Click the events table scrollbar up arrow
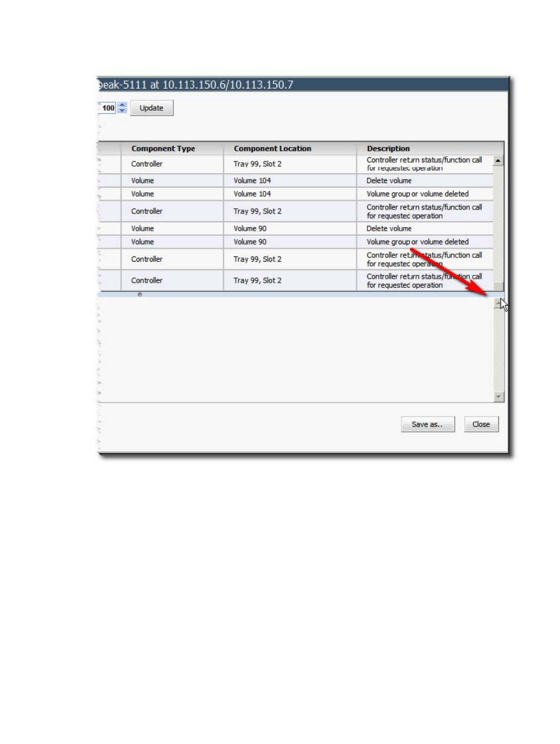This screenshot has height=744, width=560. 498,160
